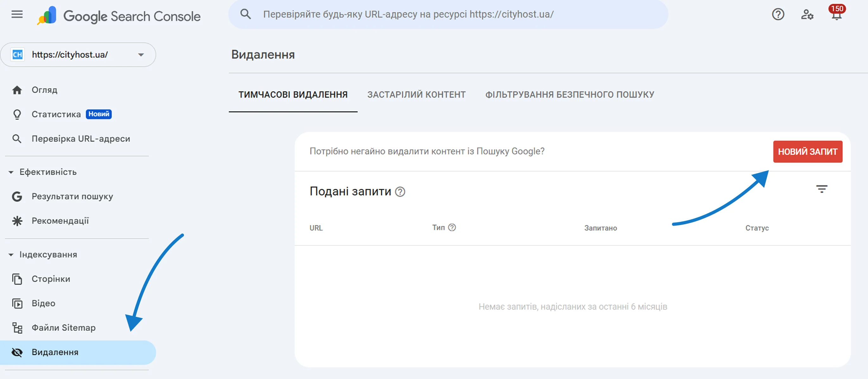The height and width of the screenshot is (379, 868).
Task: Collapse the Індексування section
Action: [11, 254]
